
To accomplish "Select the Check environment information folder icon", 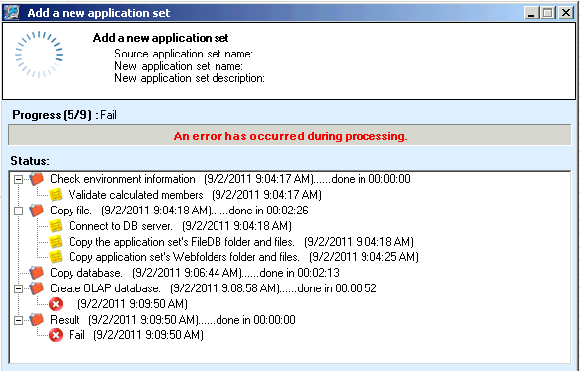I will point(37,179).
